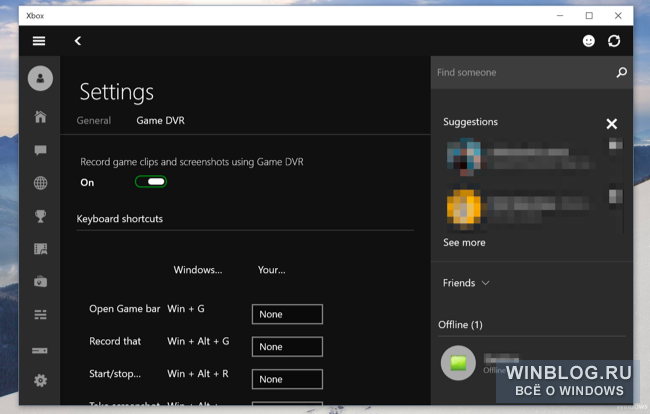The height and width of the screenshot is (414, 650).
Task: Click the Win + G shortcut text
Action: (x=186, y=309)
